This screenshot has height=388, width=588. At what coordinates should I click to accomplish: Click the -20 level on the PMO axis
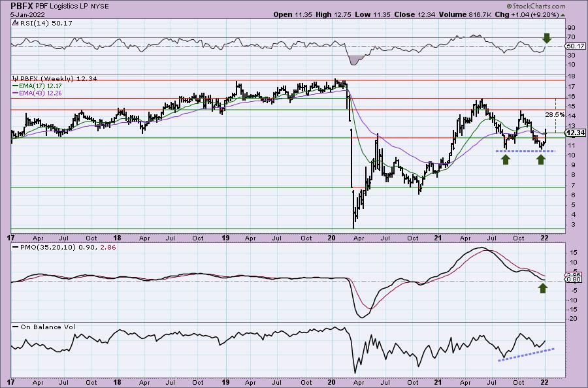(572, 318)
